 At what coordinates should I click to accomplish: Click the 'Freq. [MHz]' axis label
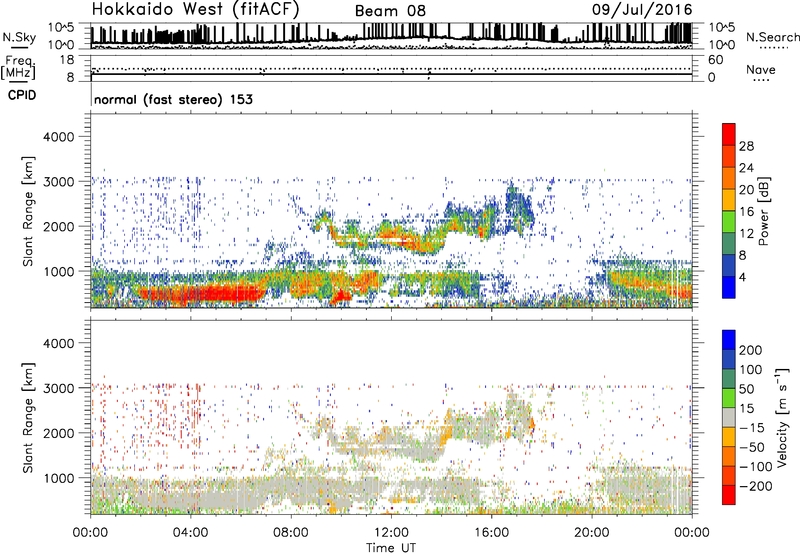18,67
